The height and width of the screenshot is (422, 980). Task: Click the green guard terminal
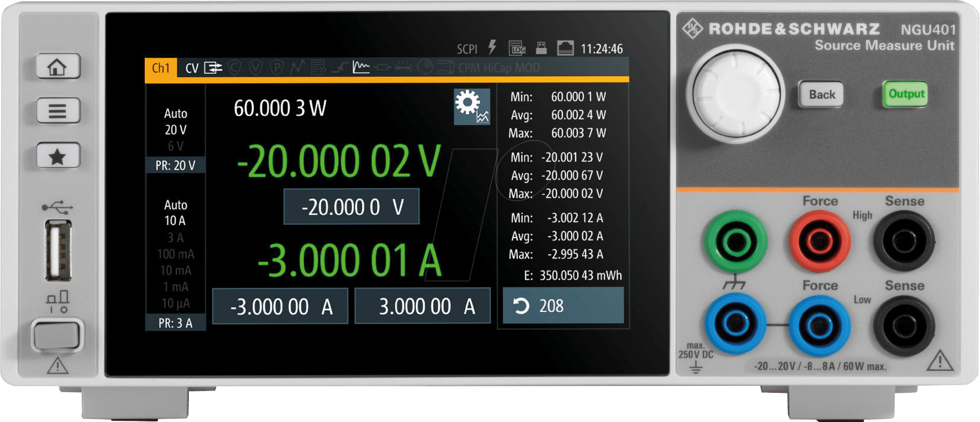tap(736, 241)
